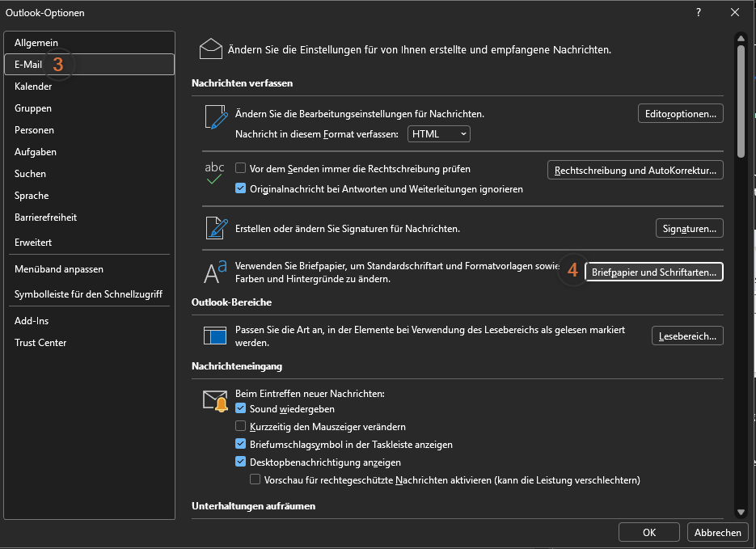
Task: Click the stationery fonts 'Aa' icon
Action: pos(215,272)
